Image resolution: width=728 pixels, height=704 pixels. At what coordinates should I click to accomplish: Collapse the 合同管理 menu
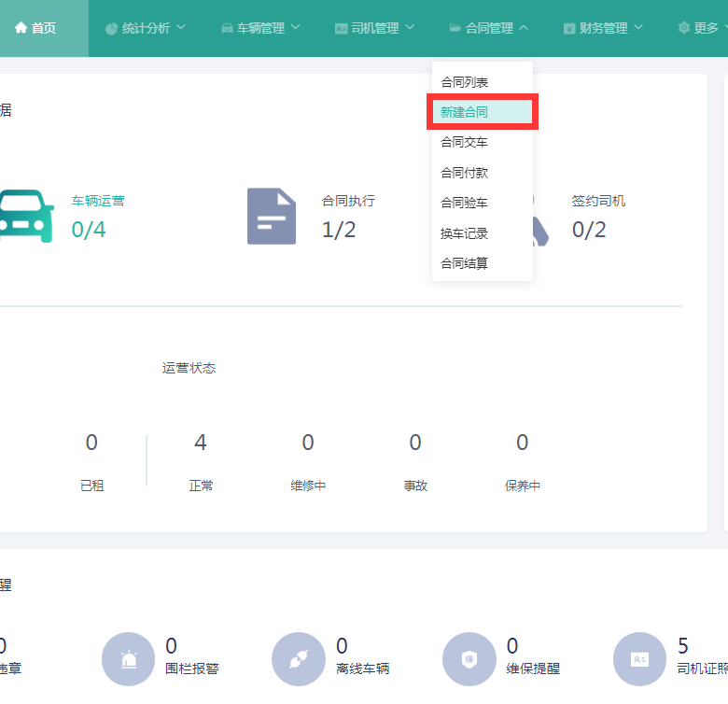(489, 28)
